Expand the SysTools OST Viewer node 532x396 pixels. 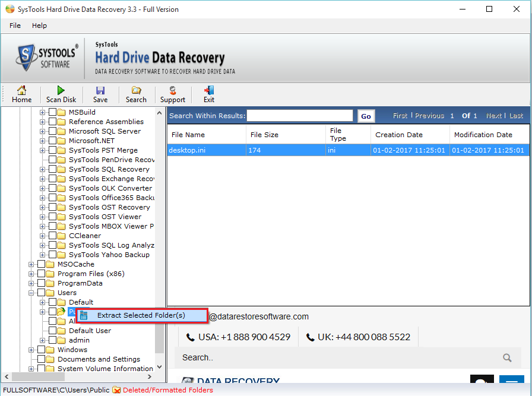click(x=42, y=217)
